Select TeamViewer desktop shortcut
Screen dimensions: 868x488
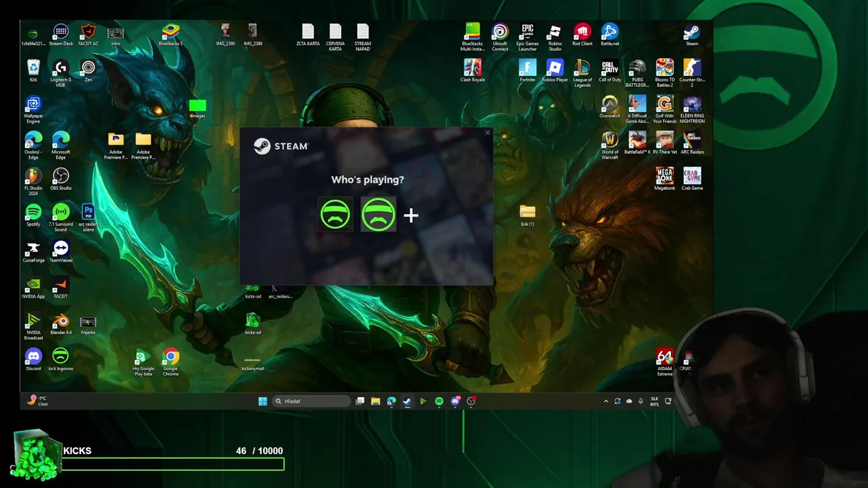(x=61, y=251)
